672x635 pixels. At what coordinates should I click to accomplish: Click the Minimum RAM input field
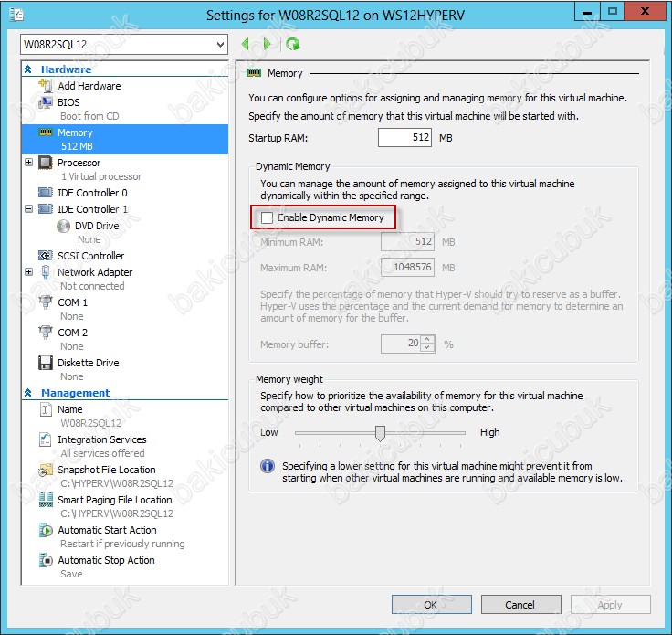pos(407,242)
